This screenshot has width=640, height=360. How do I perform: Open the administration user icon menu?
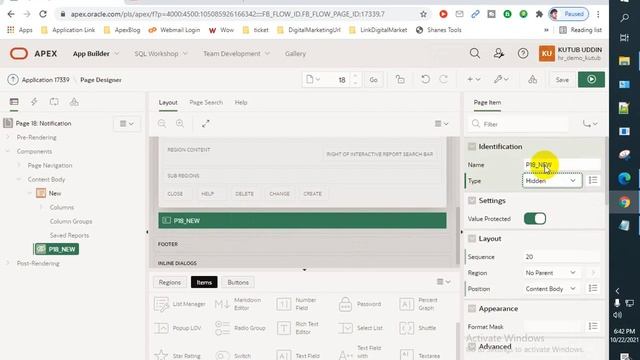coord(499,53)
